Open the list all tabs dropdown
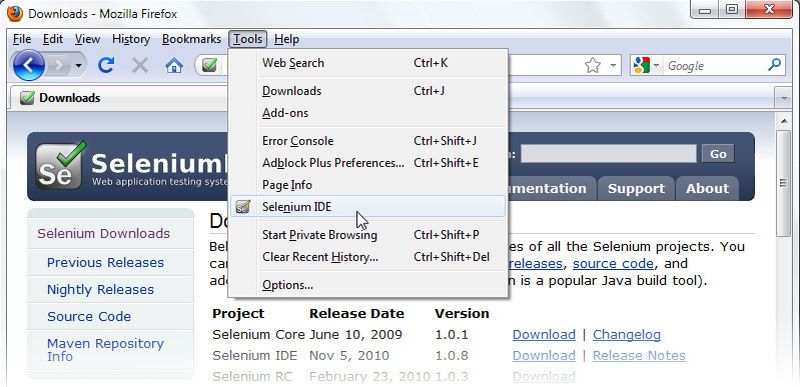800x387 pixels. (783, 98)
